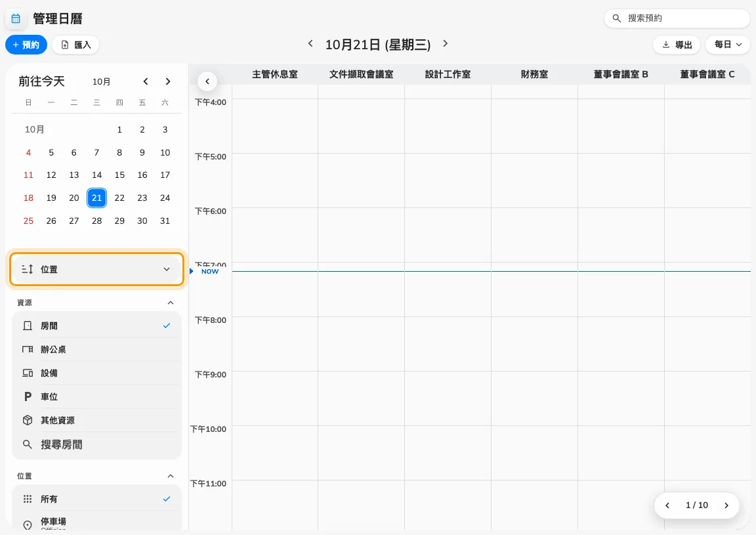Show next month in mini calendar
This screenshot has height=535, width=756.
168,81
